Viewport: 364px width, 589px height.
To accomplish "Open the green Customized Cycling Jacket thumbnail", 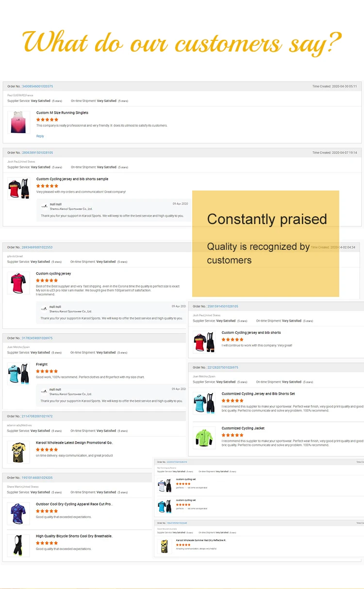I will pos(204,438).
